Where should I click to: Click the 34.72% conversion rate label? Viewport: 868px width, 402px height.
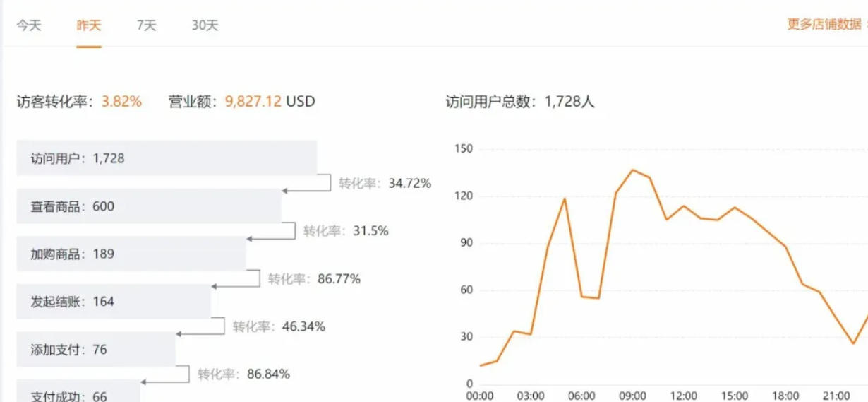click(x=385, y=184)
